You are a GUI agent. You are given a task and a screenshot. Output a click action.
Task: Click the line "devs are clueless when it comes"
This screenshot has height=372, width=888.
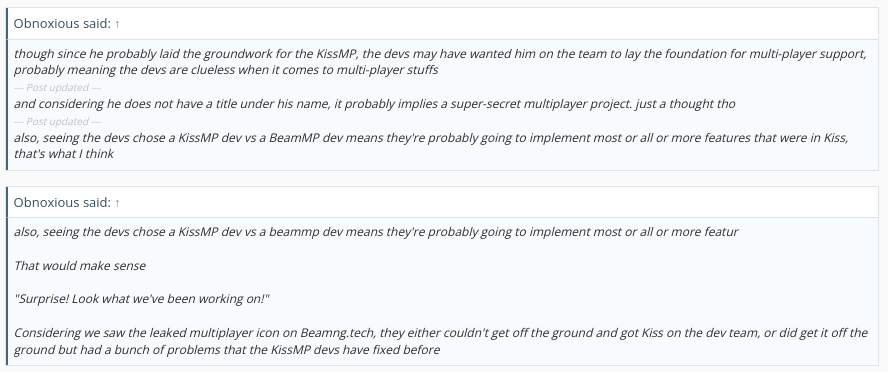pos(226,70)
